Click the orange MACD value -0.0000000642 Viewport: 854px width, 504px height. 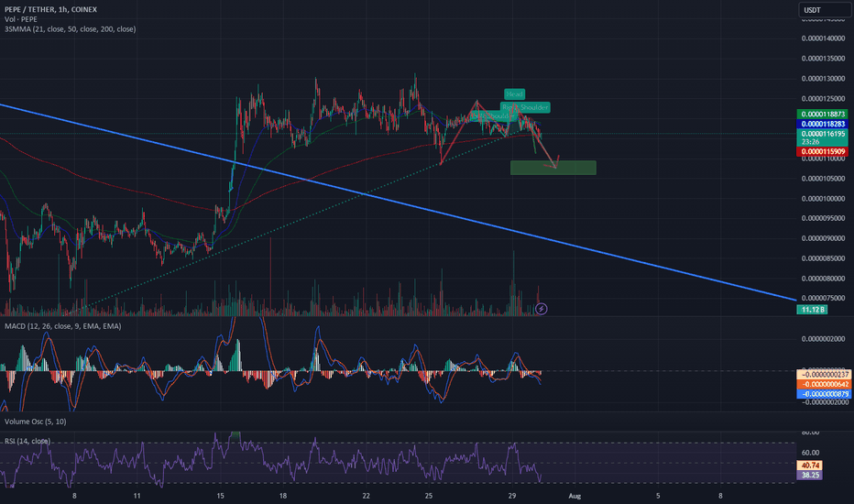point(823,384)
